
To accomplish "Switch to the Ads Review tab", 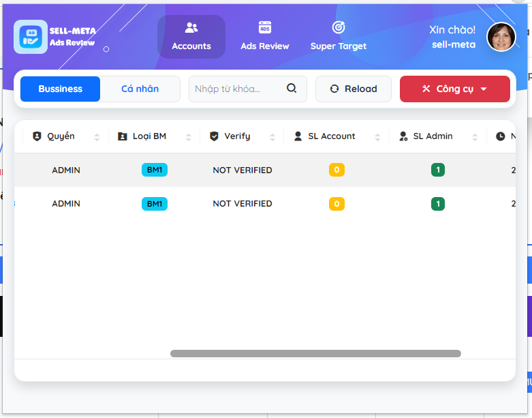I will coord(265,37).
